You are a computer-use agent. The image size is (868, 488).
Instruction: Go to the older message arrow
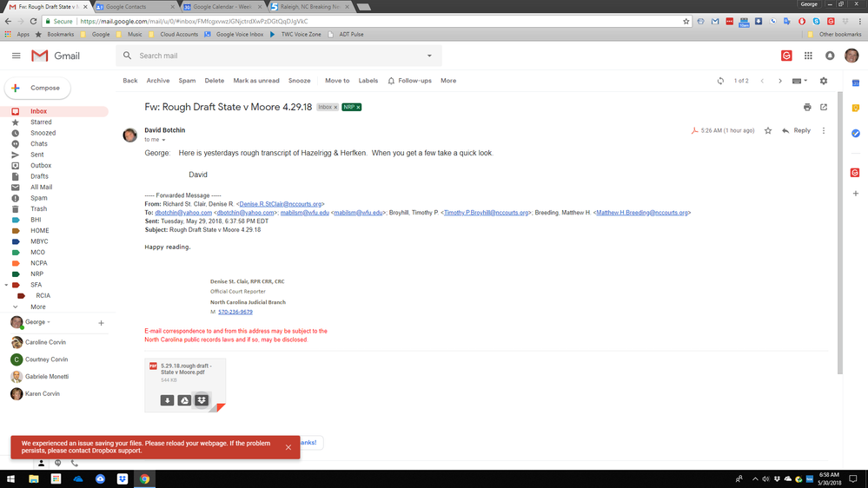click(x=780, y=81)
